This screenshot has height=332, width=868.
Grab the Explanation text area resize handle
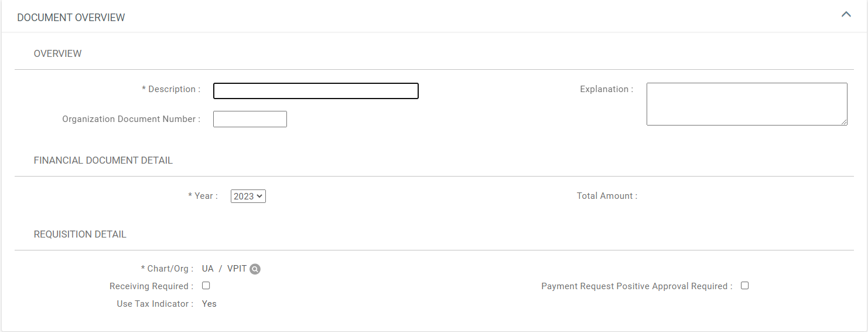tap(844, 122)
